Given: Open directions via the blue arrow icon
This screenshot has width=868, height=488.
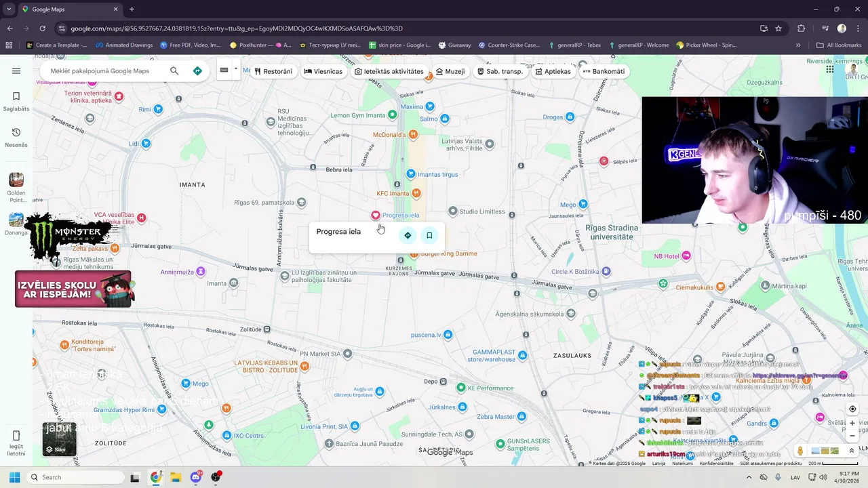Looking at the screenshot, I should click(197, 70).
